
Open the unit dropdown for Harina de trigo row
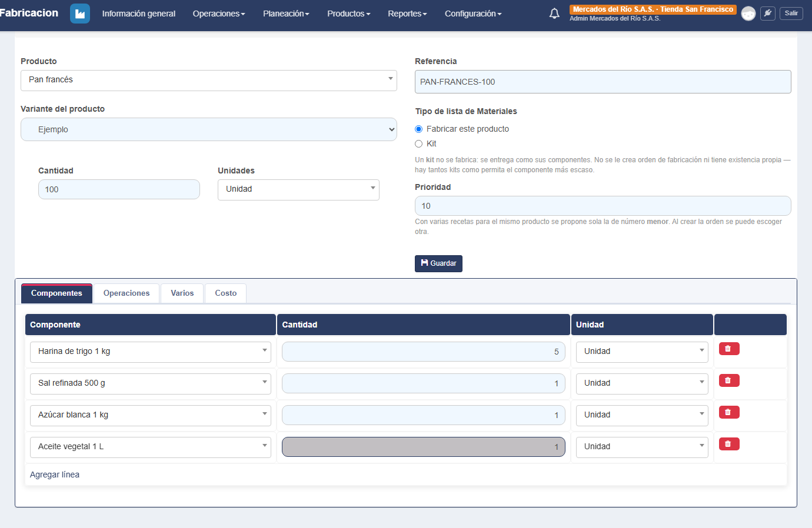pos(642,352)
